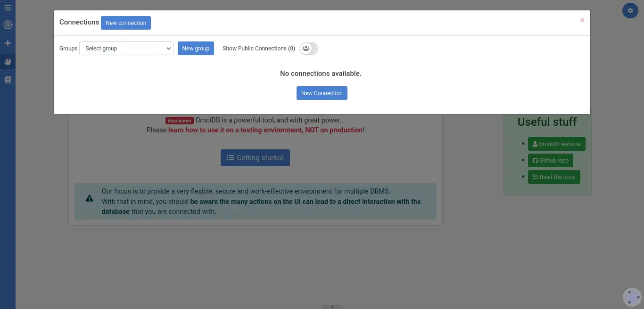Screen dimensions: 644x309
Task: Click New Connection button below empty message
Action: 322,93
